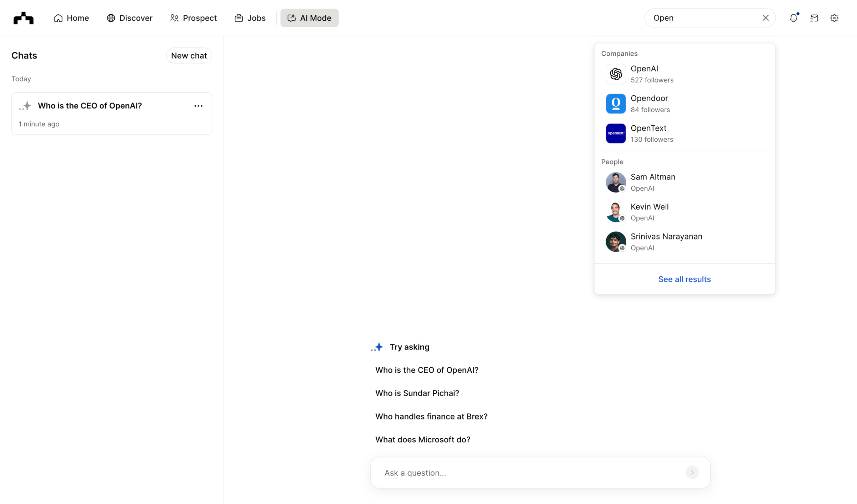
Task: Click the '130 followers' text under OpenText
Action: 652,140
